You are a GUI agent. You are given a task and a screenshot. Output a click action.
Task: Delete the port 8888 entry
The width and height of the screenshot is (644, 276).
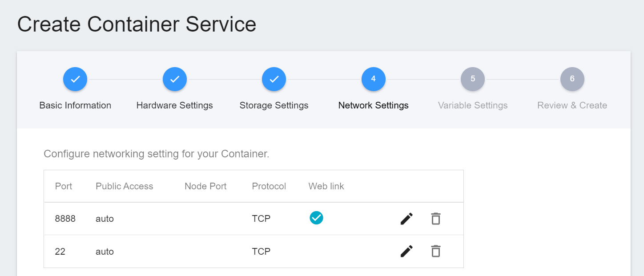click(x=435, y=219)
